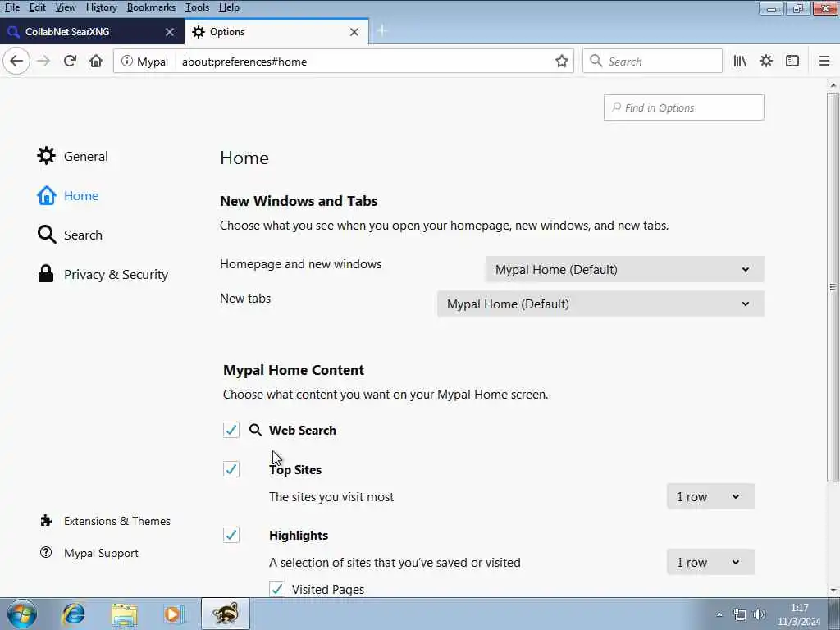This screenshot has height=630, width=840.
Task: Focus the Find in Options field
Action: coord(683,107)
